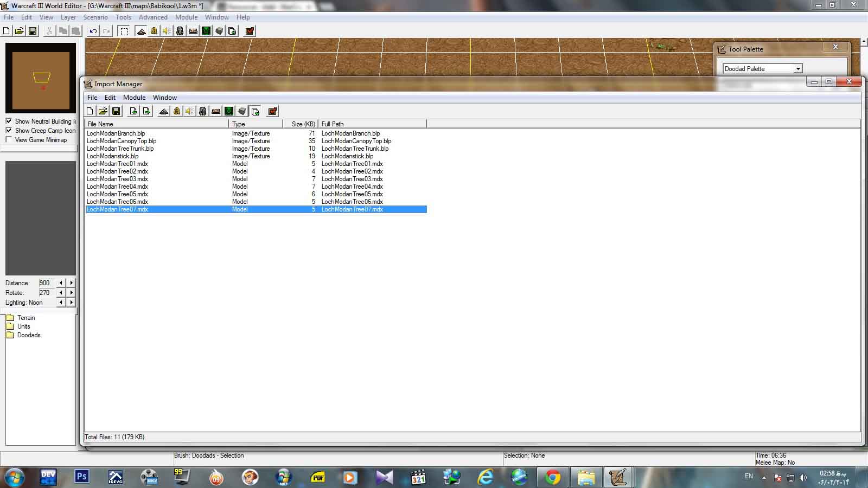Open File menu in Import Manager
Image resolution: width=868 pixels, height=488 pixels.
[x=92, y=98]
